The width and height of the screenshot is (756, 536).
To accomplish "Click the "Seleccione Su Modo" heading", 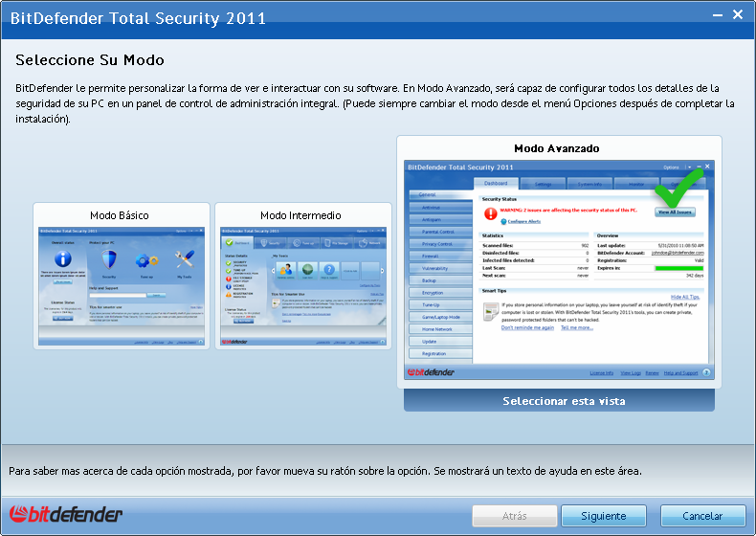I will tap(90, 60).
